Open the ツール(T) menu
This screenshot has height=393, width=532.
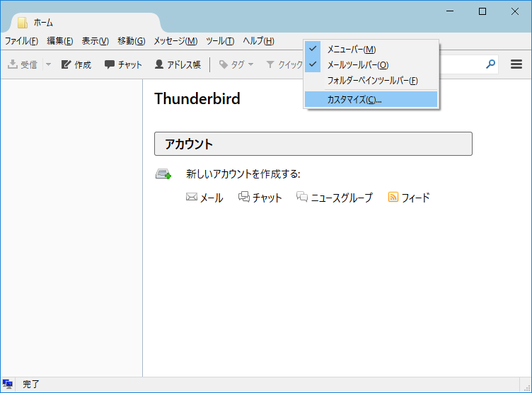tap(220, 41)
